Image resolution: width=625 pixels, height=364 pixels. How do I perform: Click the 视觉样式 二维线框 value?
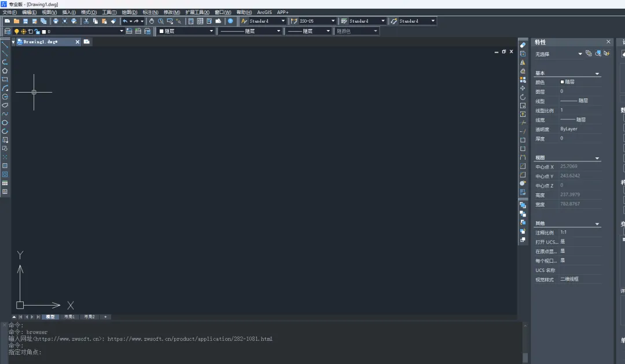pyautogui.click(x=569, y=279)
